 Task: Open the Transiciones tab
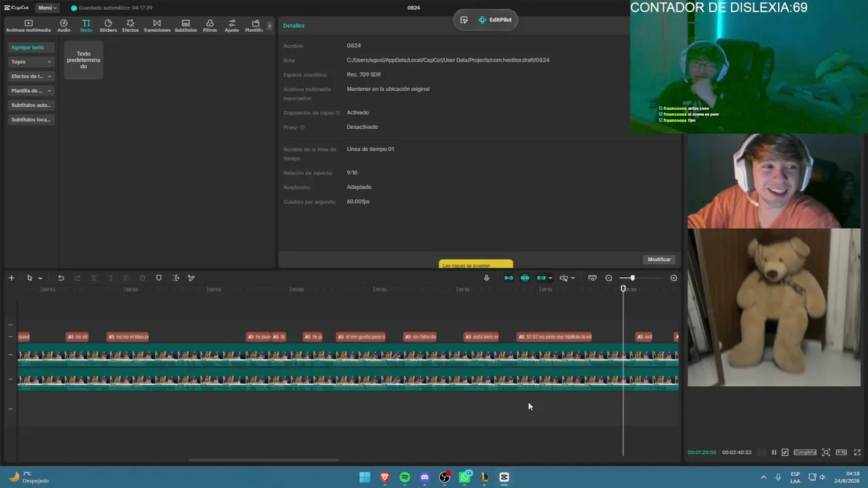coord(157,26)
